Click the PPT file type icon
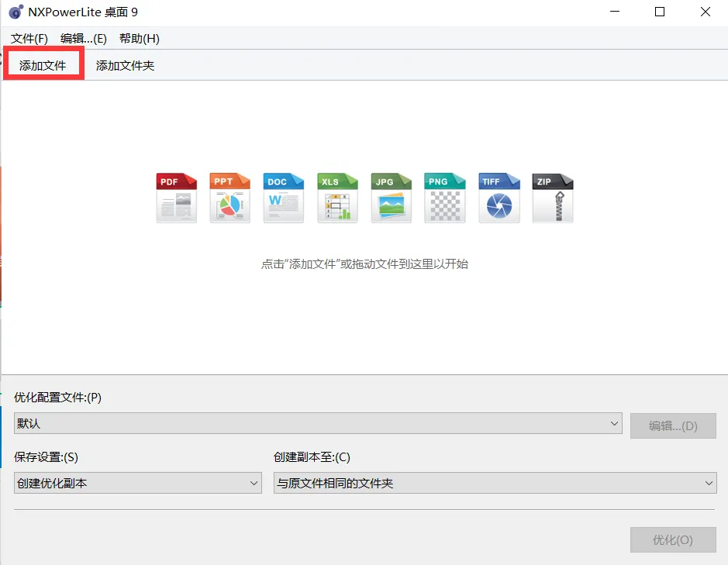This screenshot has height=565, width=728. (x=229, y=198)
